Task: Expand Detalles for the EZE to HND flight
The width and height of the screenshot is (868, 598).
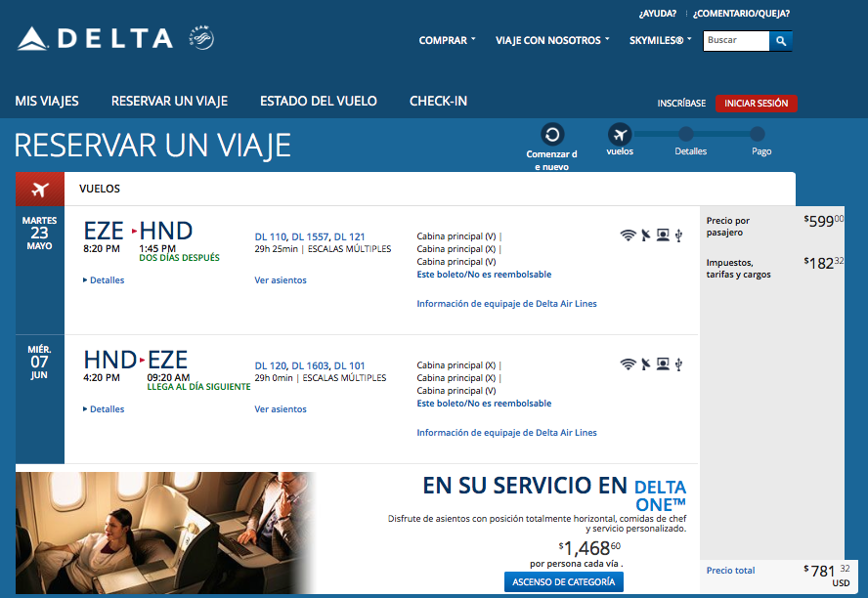Action: point(104,279)
